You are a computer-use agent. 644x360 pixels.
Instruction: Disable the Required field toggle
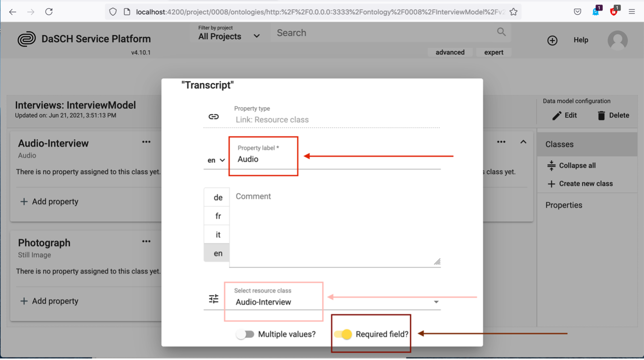343,334
